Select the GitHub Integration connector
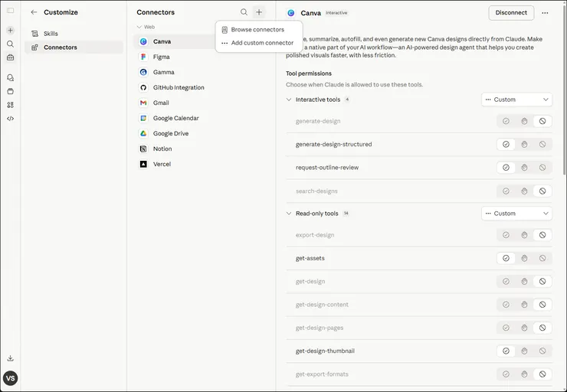Viewport: 567px width, 392px height. 179,87
